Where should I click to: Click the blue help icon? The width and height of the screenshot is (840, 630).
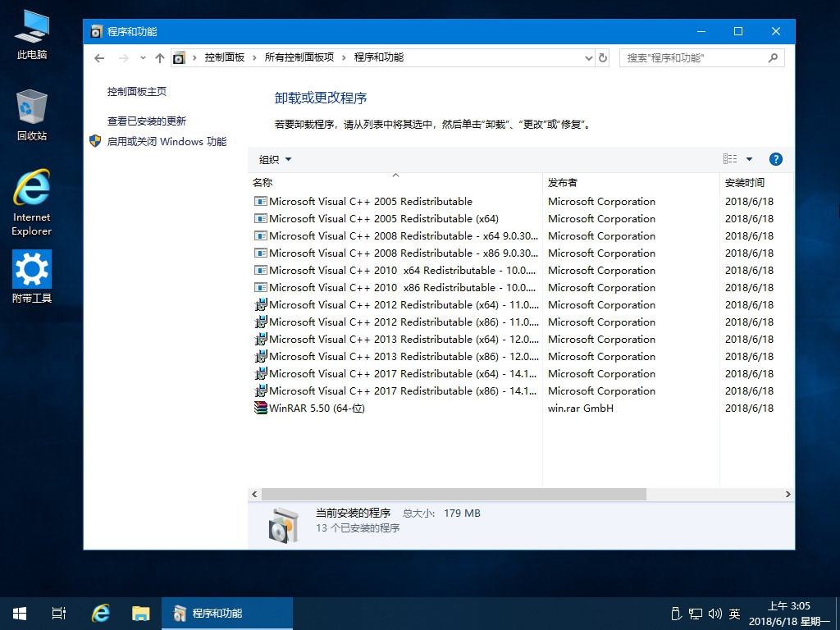pos(775,159)
